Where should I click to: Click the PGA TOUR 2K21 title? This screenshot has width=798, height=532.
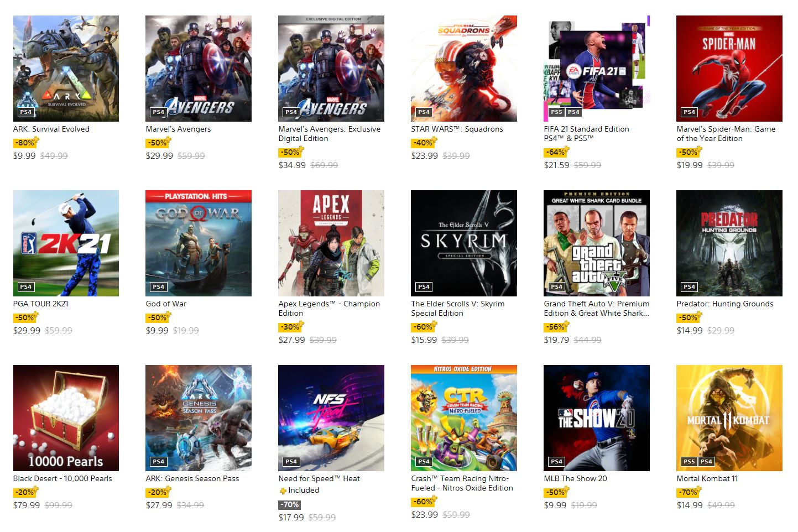[41, 304]
